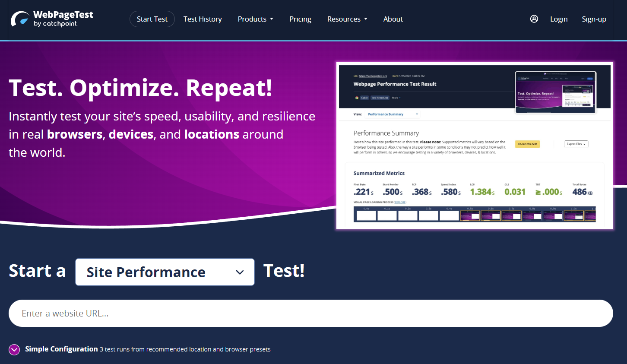Click the First Byte .221s metric
Image resolution: width=627 pixels, height=364 pixels.
coord(364,190)
